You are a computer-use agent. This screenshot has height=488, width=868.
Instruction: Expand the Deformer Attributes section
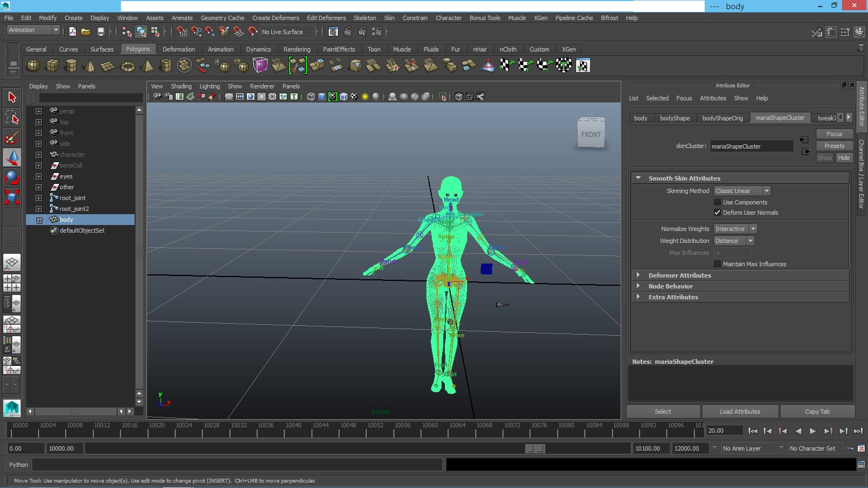coord(639,275)
